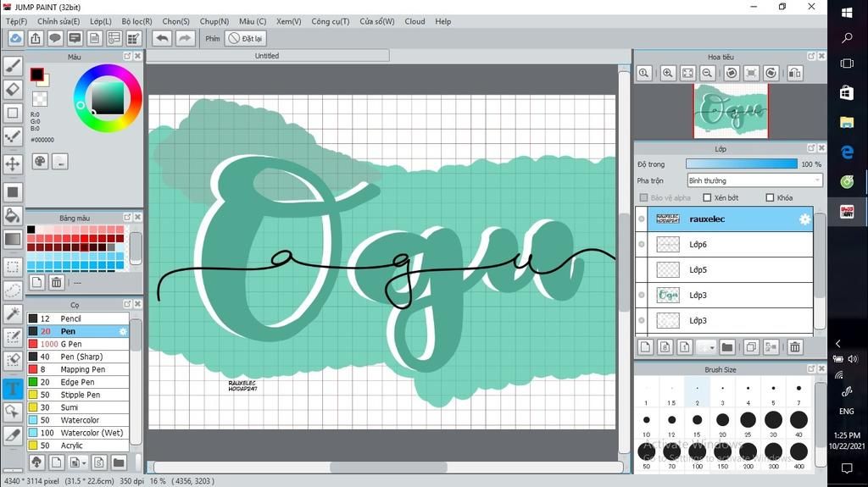Enable the Khóa checkbox
The width and height of the screenshot is (868, 487).
(770, 197)
